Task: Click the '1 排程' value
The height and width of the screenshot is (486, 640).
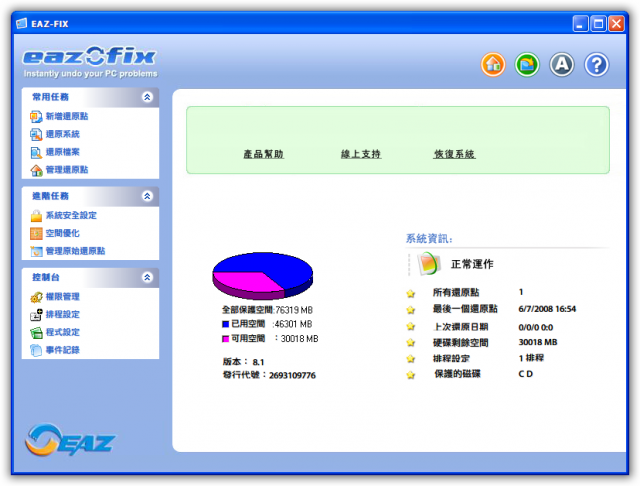Action: 531,358
